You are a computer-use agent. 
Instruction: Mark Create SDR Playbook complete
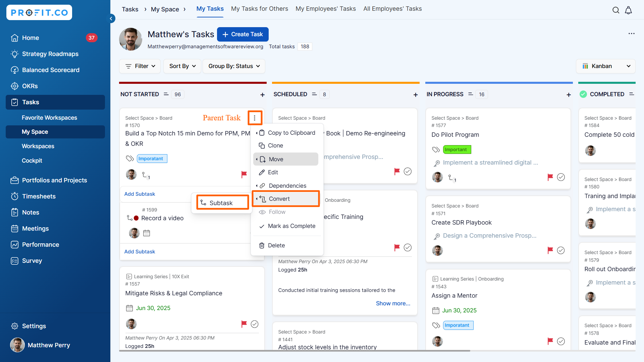pos(561,250)
